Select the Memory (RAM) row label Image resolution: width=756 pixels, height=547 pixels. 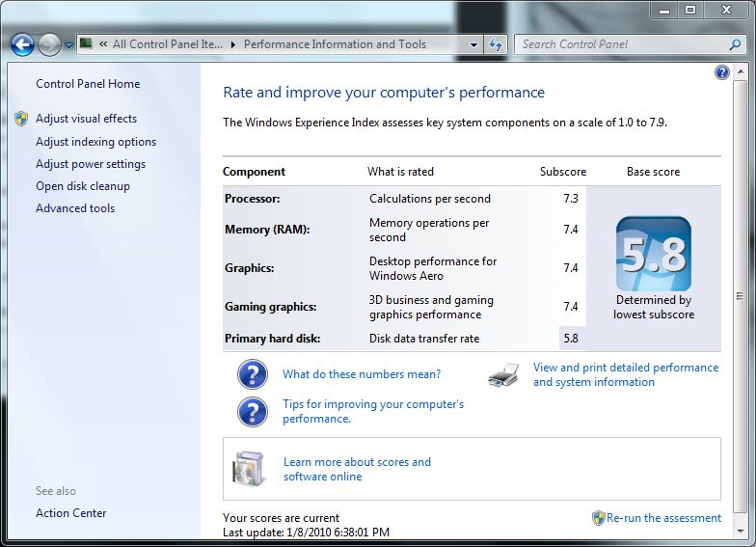click(x=267, y=230)
